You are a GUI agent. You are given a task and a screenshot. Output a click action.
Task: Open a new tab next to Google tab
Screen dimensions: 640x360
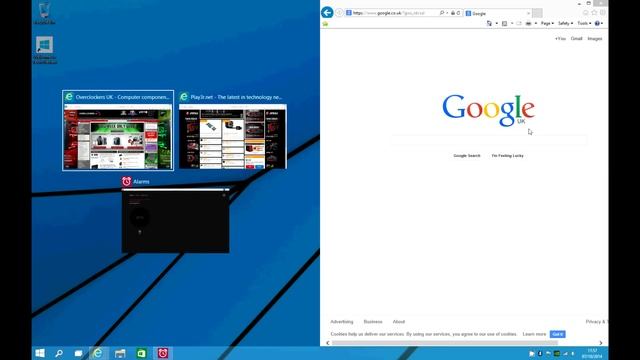tap(537, 13)
